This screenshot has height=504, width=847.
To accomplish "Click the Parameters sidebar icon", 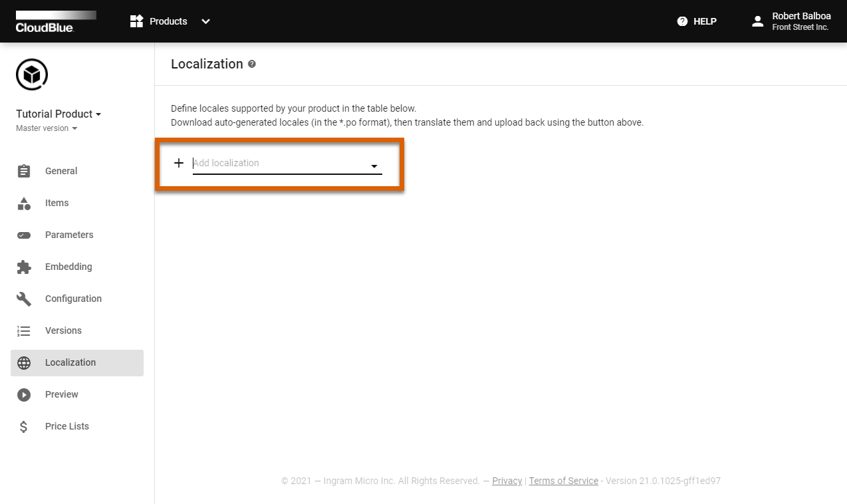I will 23,235.
